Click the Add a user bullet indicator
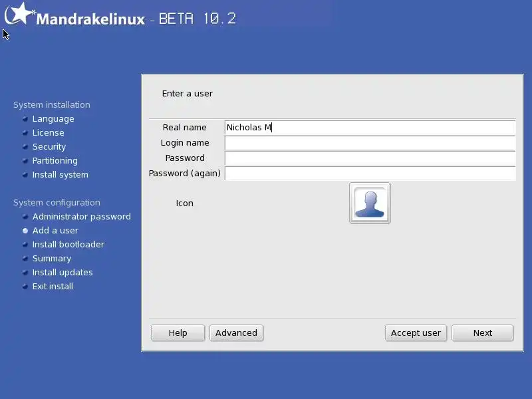The width and height of the screenshot is (532, 399). pyautogui.click(x=25, y=231)
